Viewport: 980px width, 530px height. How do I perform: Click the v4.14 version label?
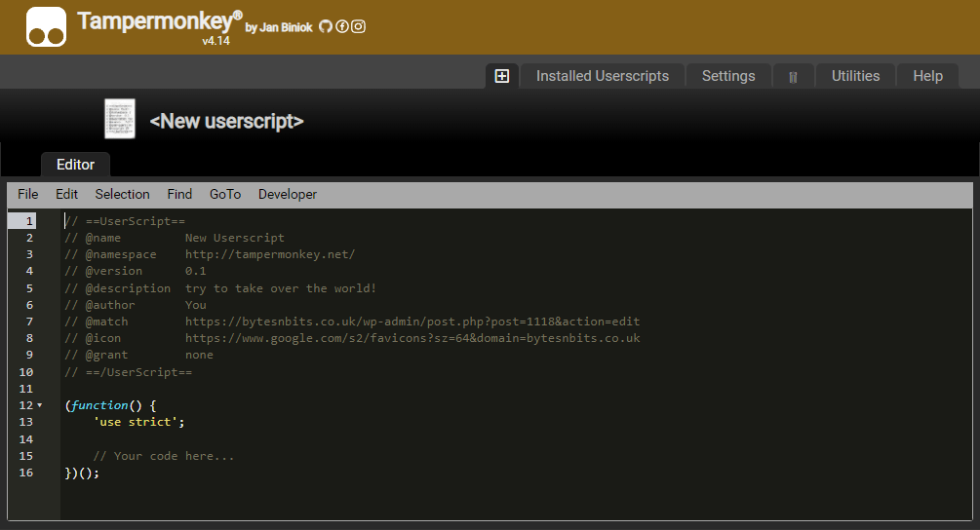pos(216,41)
